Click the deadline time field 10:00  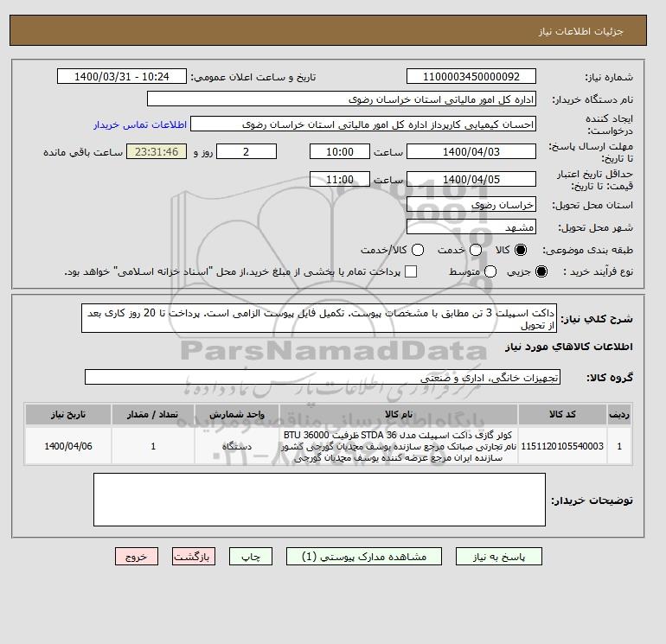340,151
